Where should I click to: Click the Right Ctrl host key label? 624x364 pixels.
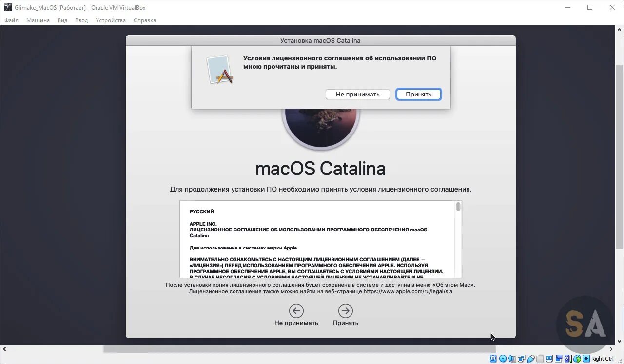[x=603, y=359]
